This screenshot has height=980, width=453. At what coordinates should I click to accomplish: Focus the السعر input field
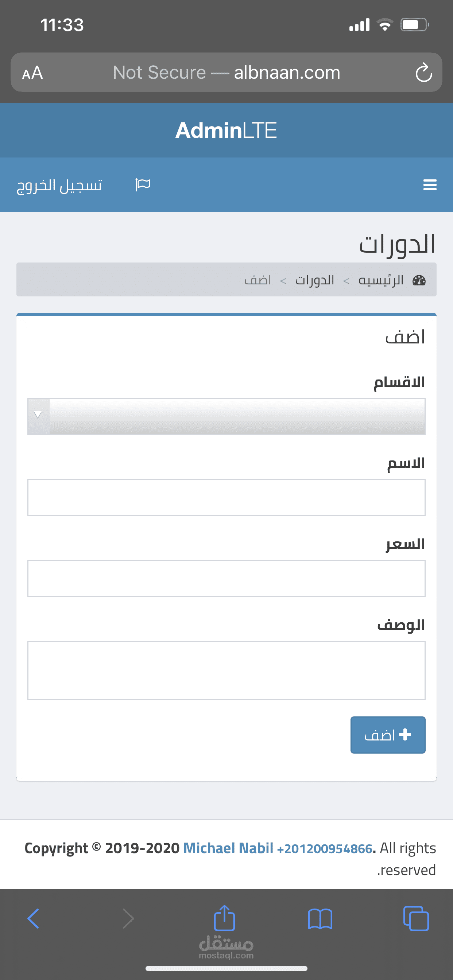point(226,578)
